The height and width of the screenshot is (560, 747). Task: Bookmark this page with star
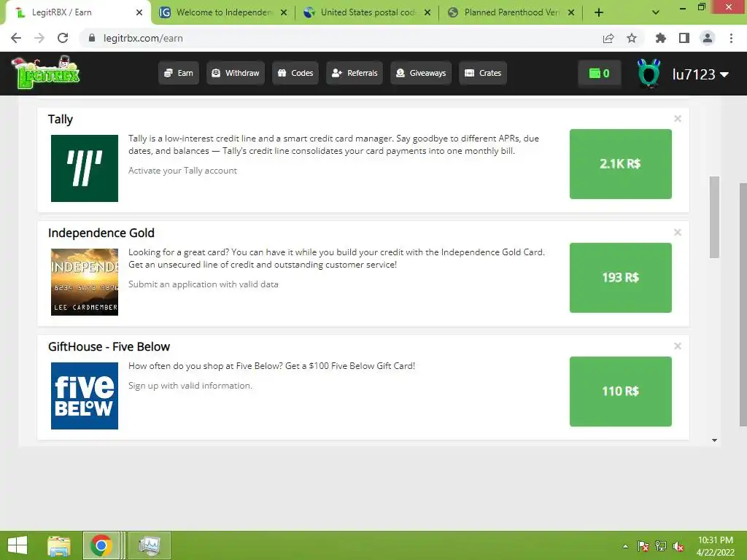(x=632, y=38)
